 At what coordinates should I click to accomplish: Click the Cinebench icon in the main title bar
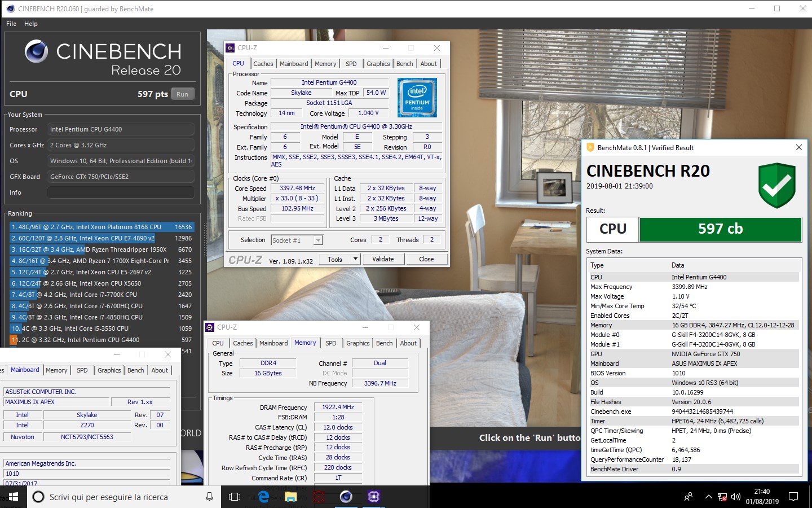tap(10, 8)
